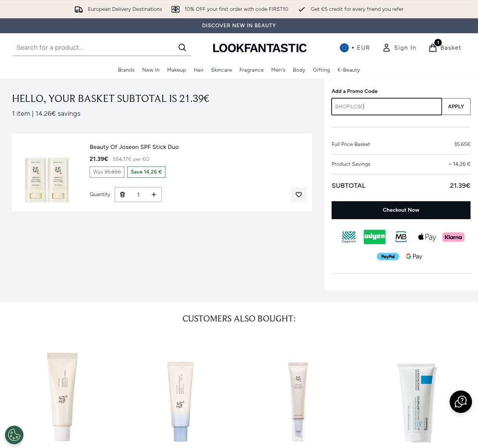Click the search magnifier icon
This screenshot has width=478, height=448.
point(182,47)
